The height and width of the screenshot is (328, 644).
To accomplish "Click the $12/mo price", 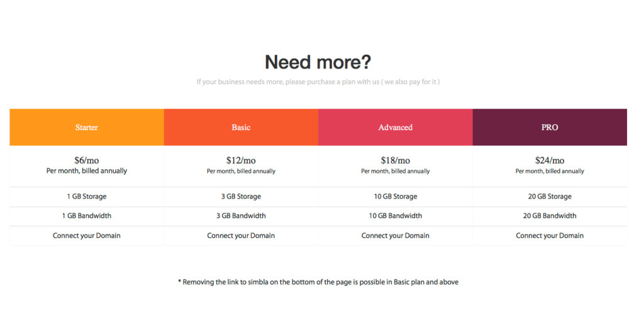I will (241, 160).
